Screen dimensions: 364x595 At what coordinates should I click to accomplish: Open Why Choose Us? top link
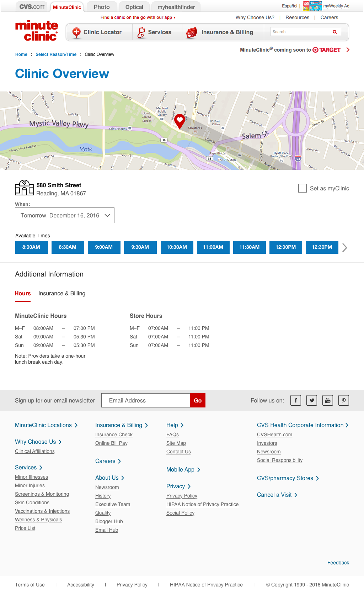pos(255,17)
